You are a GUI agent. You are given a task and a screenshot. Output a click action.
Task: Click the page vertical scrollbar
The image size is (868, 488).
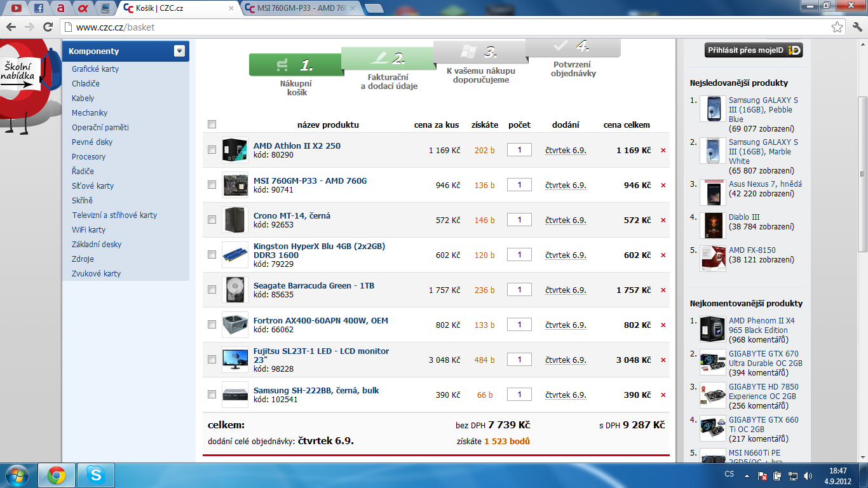tap(862, 174)
